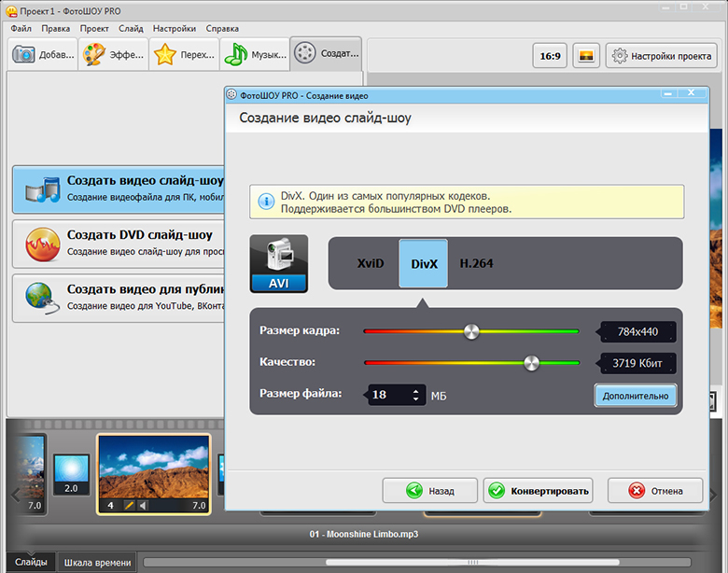Open the Проект menu
This screenshot has width=728, height=573.
click(94, 28)
